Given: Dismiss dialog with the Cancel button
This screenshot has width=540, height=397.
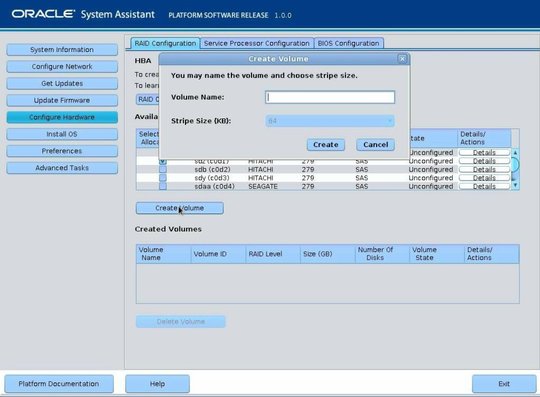Looking at the screenshot, I should pyautogui.click(x=375, y=145).
